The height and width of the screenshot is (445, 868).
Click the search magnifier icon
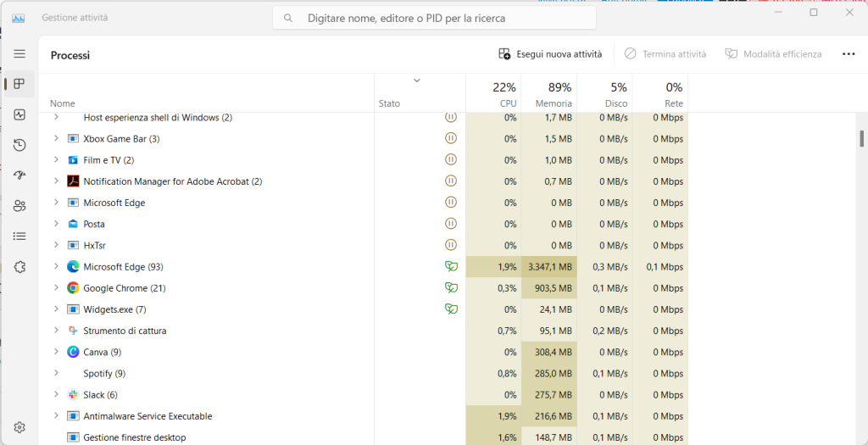point(288,19)
